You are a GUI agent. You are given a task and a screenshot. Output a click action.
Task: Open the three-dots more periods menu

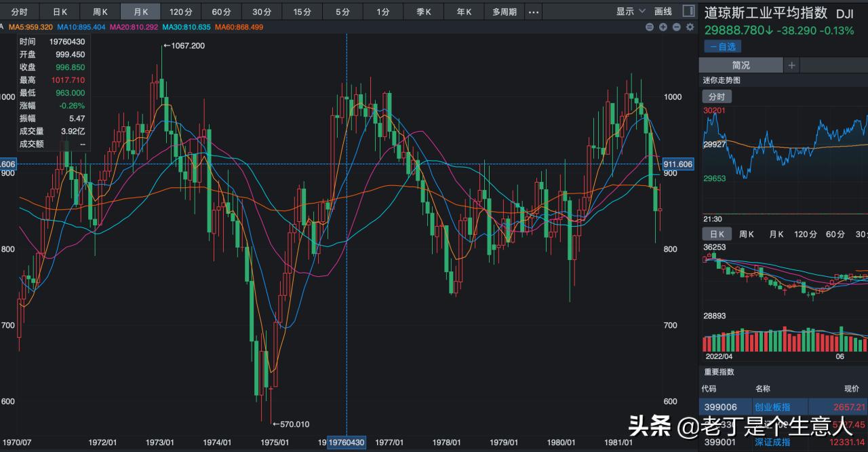click(x=534, y=12)
